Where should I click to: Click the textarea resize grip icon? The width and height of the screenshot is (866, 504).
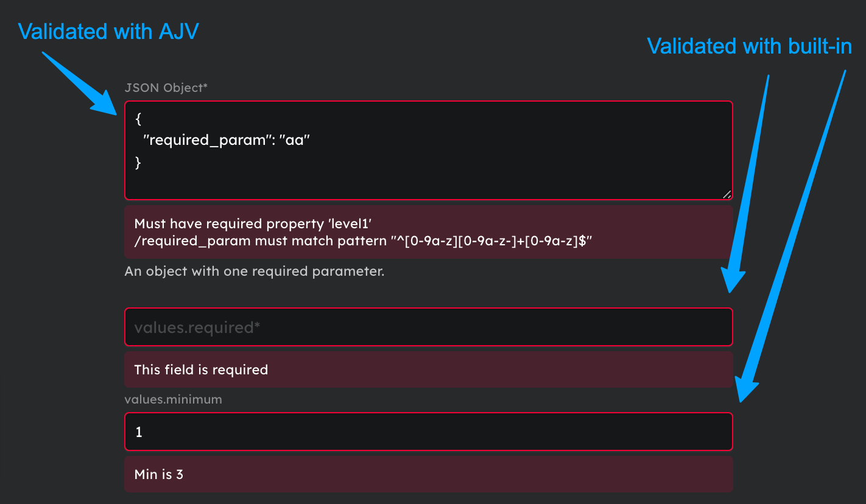727,195
